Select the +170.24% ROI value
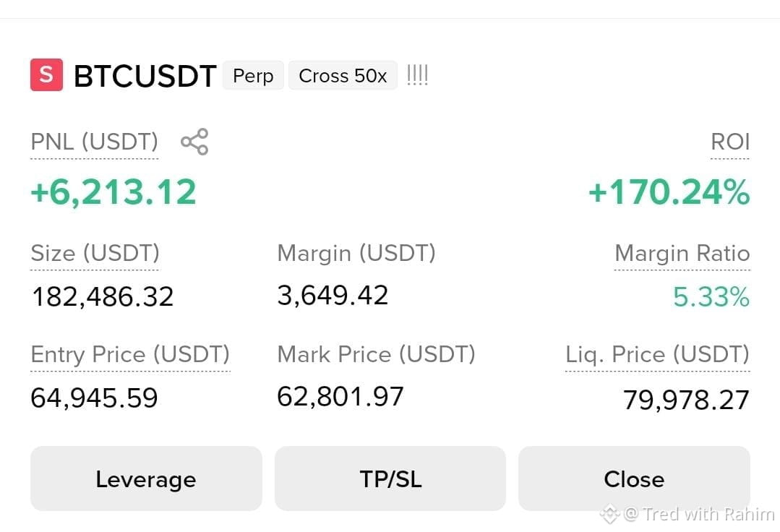780x532 pixels. 669,192
